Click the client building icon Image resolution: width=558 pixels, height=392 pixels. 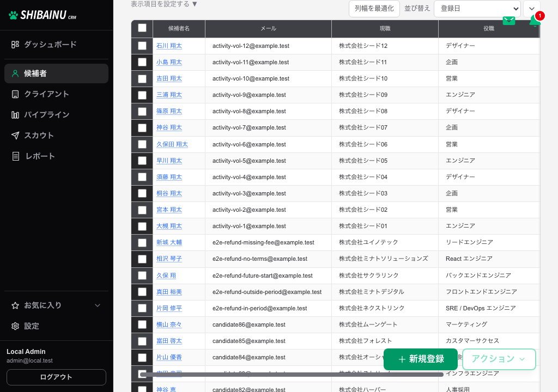[15, 94]
